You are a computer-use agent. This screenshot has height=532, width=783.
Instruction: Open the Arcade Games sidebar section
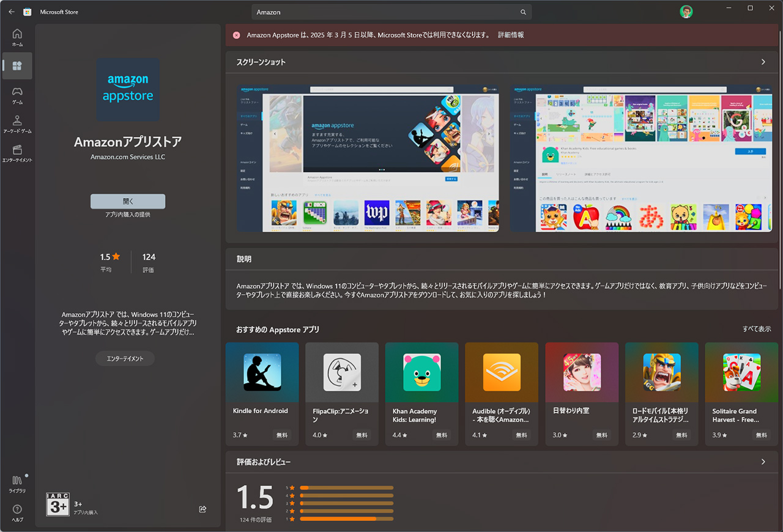[x=17, y=124]
